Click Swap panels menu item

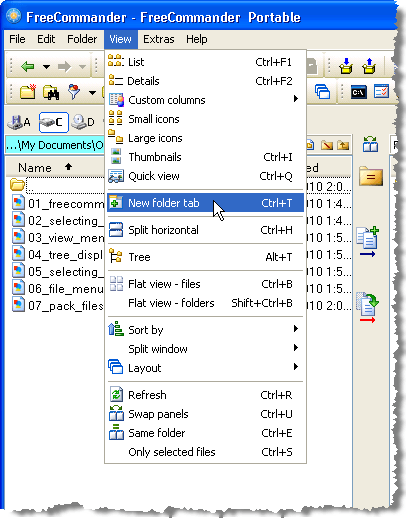pos(205,414)
